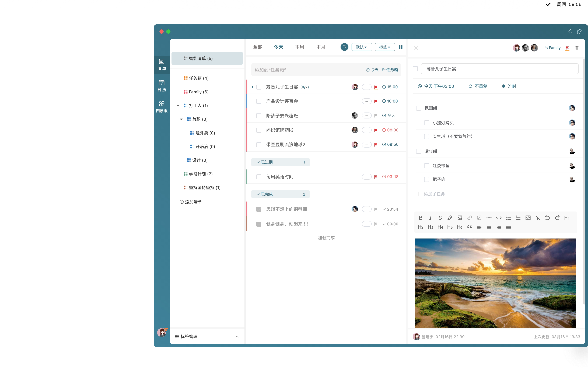Select the 今天 tab

point(278,47)
